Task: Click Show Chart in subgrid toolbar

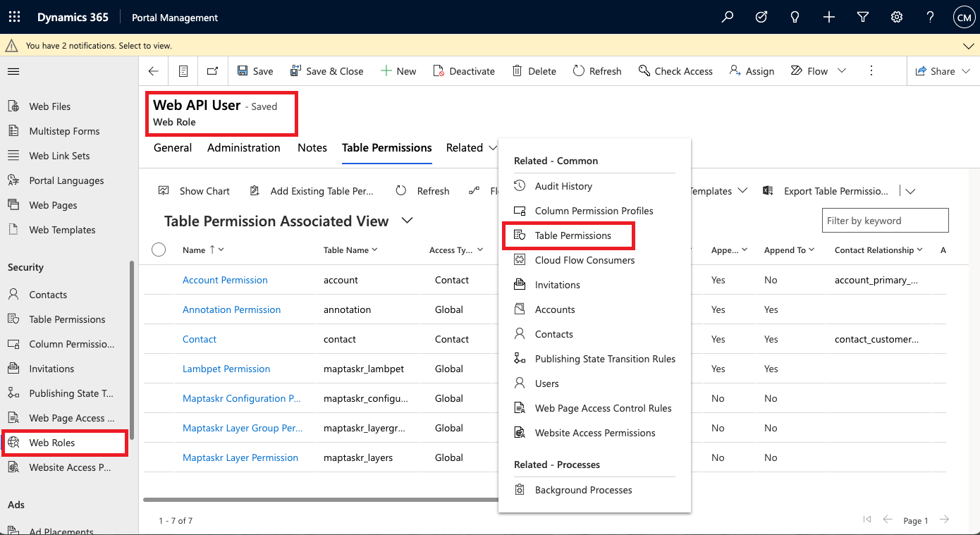Action: [195, 191]
